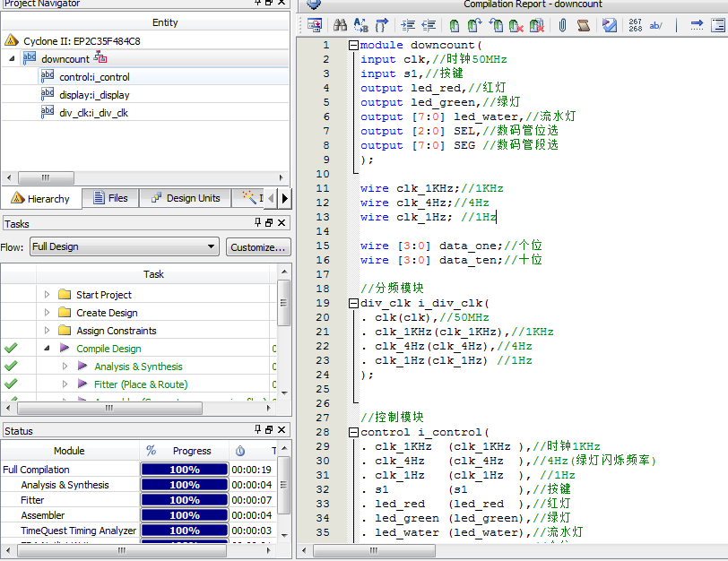Pin the Tasks panel
Viewport: 728px width, 561px height.
click(258, 223)
